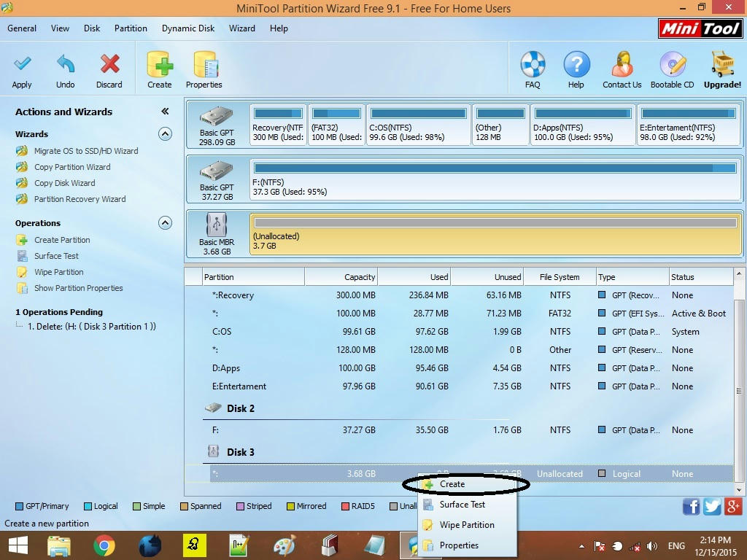Viewport: 747px width, 560px height.
Task: Select the F:(NTFS) partition bar
Action: [495, 179]
